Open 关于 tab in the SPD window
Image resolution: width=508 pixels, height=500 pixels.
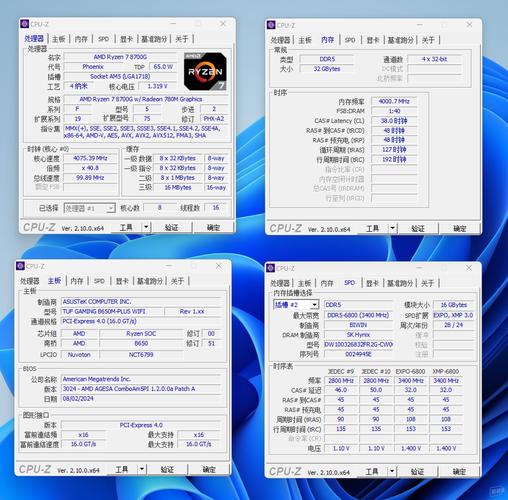click(428, 283)
